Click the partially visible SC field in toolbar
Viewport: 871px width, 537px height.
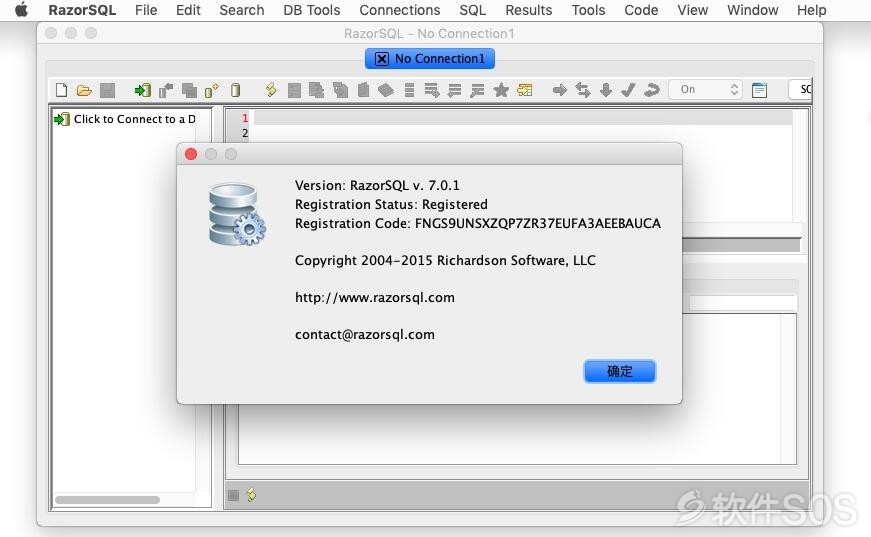[x=800, y=89]
